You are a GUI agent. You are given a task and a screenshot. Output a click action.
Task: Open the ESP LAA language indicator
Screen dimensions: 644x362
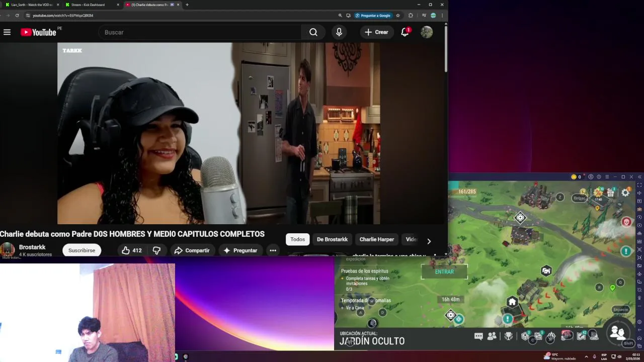pos(604,356)
